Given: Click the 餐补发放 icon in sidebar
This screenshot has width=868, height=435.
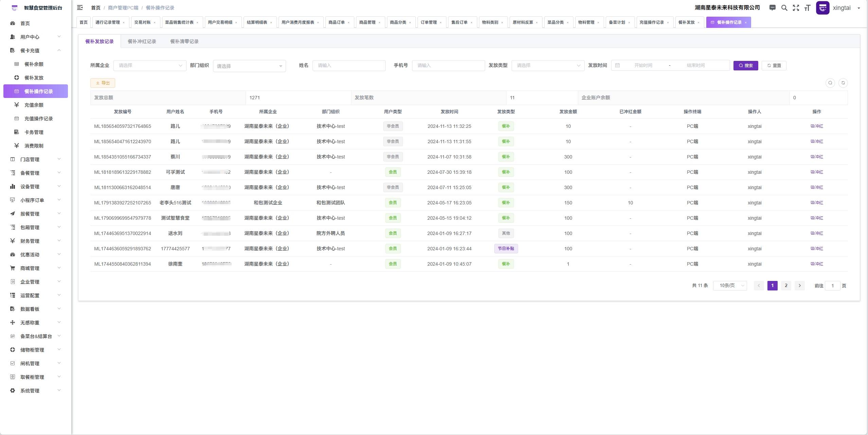Looking at the screenshot, I should 16,78.
